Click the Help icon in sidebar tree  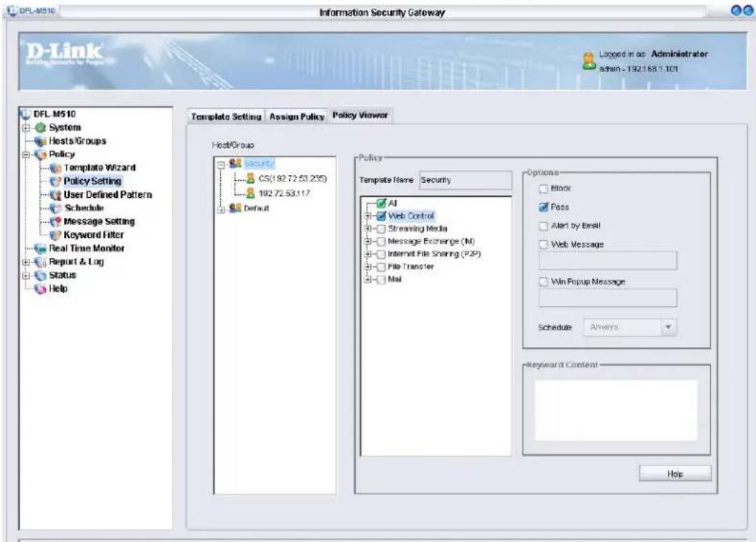(40, 289)
